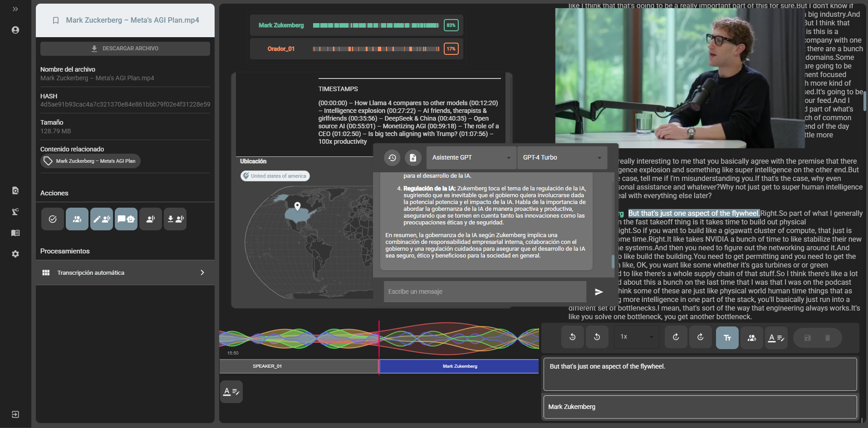Image resolution: width=868 pixels, height=428 pixels.
Task: Select the Mark Zukemberg blue timeline segment
Action: pyautogui.click(x=459, y=366)
